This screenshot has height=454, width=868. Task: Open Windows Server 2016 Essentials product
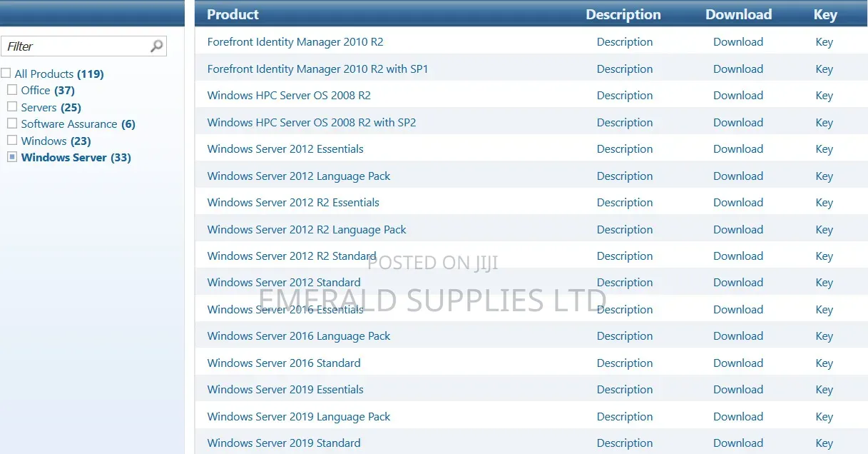(285, 310)
